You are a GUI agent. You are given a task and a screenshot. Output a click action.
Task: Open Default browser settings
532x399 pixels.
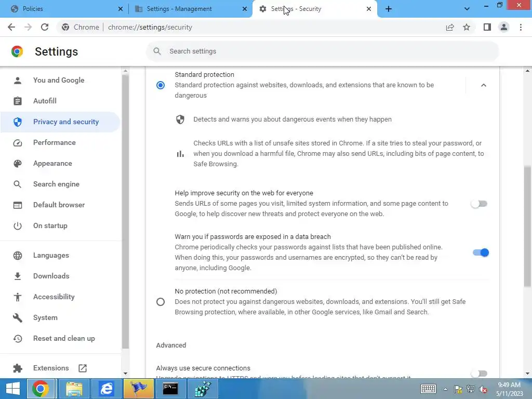(x=60, y=205)
